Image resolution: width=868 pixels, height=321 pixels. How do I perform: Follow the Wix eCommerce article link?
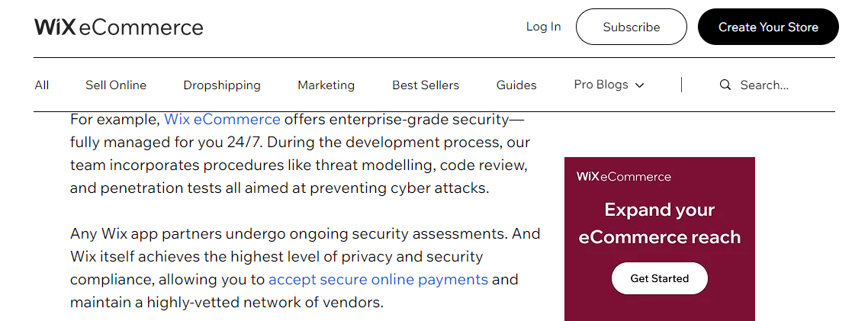coord(222,119)
